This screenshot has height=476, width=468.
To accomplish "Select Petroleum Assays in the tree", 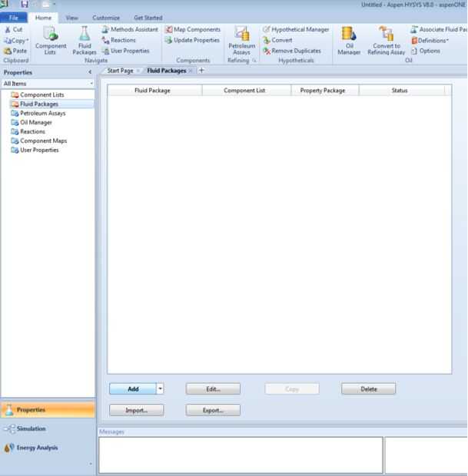I will 42,113.
